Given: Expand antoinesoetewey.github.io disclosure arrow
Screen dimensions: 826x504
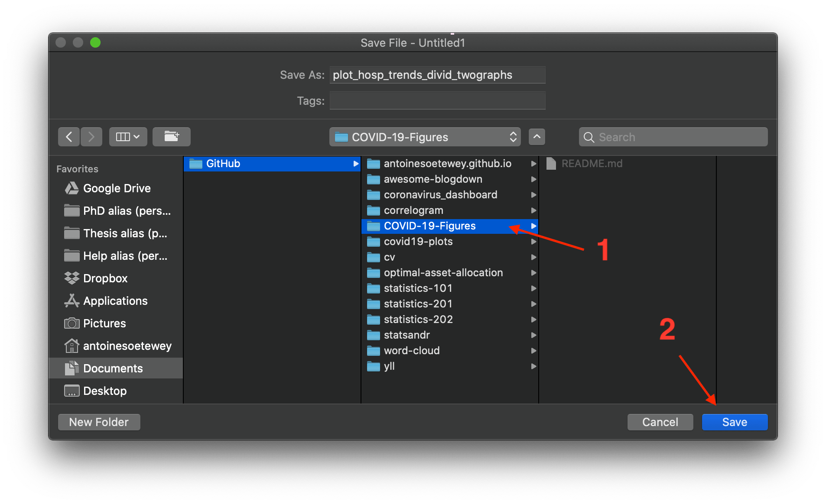Looking at the screenshot, I should (533, 164).
